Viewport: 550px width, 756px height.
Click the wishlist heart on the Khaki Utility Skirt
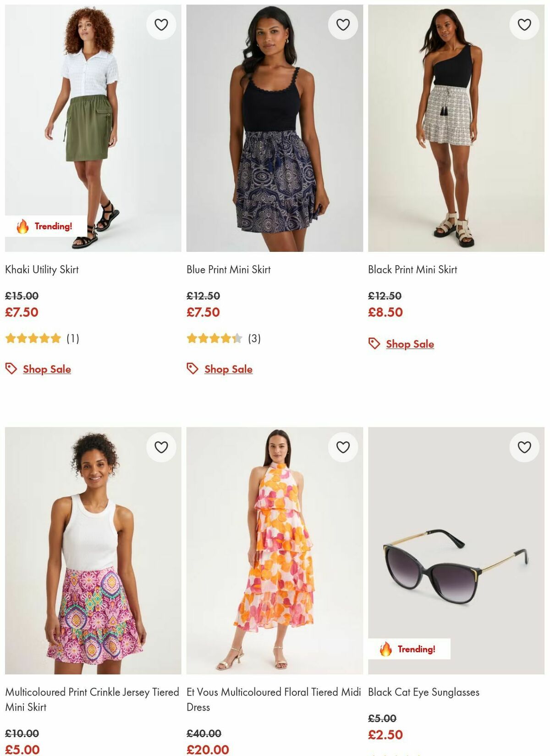[x=160, y=25]
